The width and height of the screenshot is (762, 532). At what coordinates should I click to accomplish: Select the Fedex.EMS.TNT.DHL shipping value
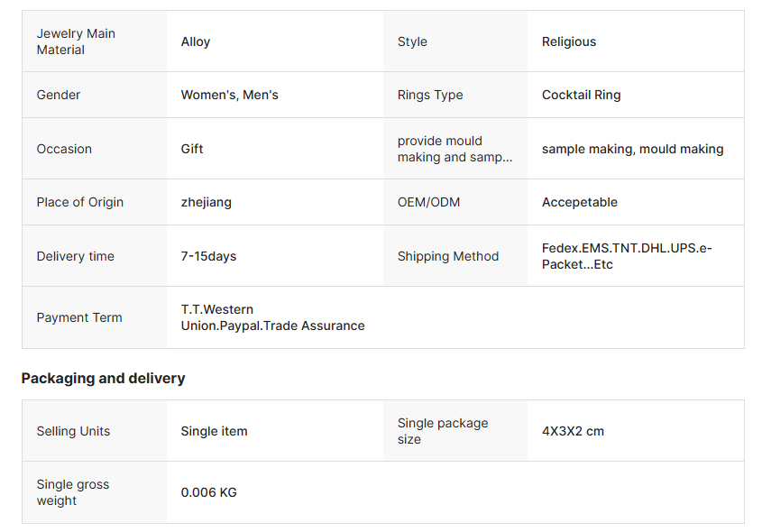[627, 256]
